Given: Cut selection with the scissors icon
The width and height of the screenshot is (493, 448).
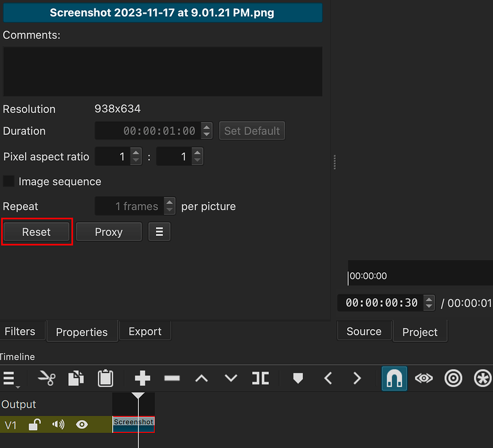Looking at the screenshot, I should click(47, 378).
